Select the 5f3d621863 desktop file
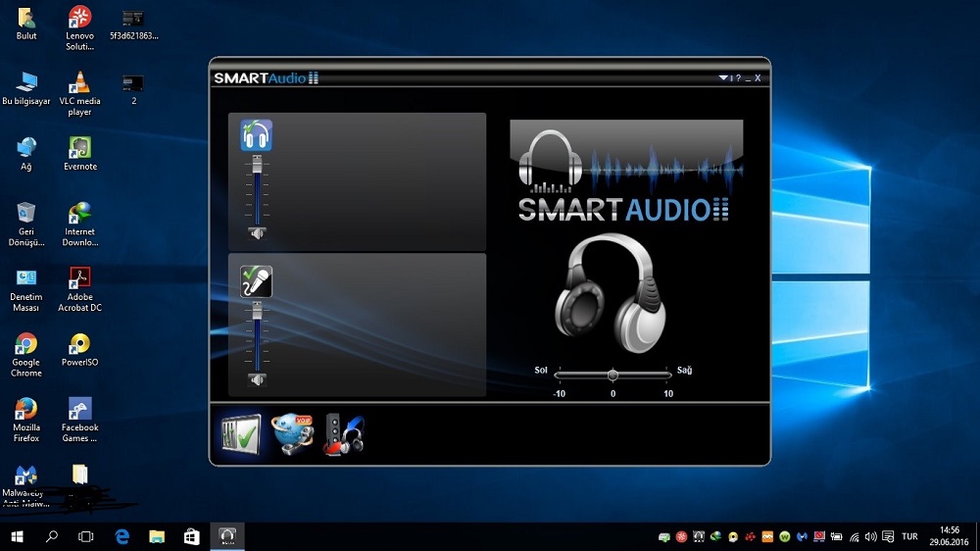 click(x=133, y=25)
